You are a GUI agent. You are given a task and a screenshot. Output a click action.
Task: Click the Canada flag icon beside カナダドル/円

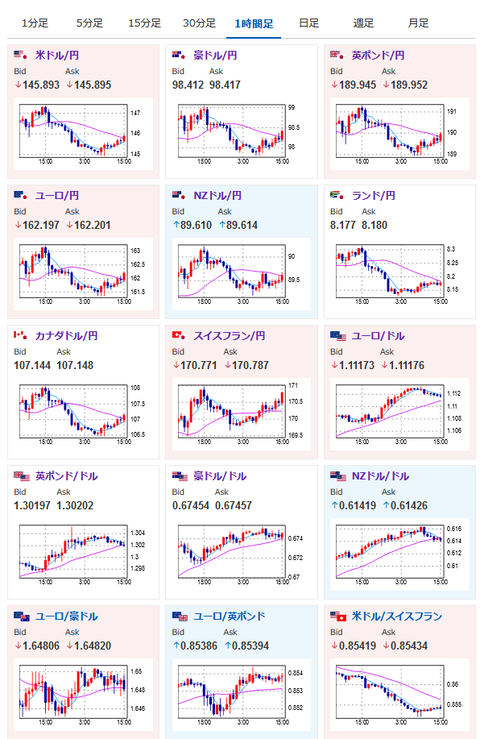coord(20,336)
